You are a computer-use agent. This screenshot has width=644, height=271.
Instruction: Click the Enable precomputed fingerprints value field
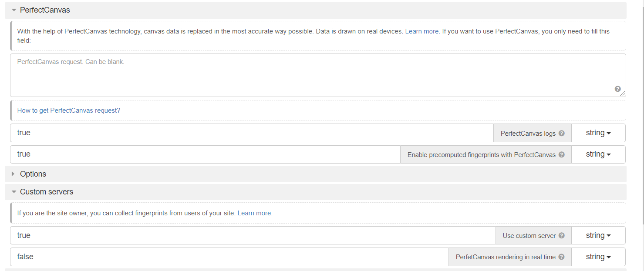(205, 154)
